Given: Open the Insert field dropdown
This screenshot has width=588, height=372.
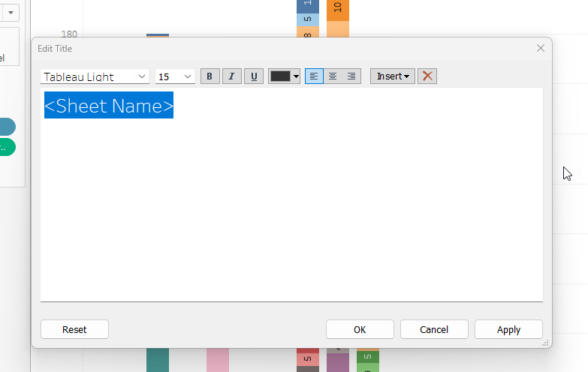Looking at the screenshot, I should click(x=393, y=76).
